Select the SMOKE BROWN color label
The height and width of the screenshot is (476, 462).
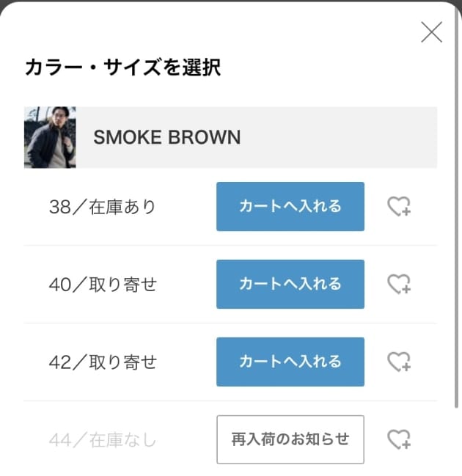click(167, 137)
